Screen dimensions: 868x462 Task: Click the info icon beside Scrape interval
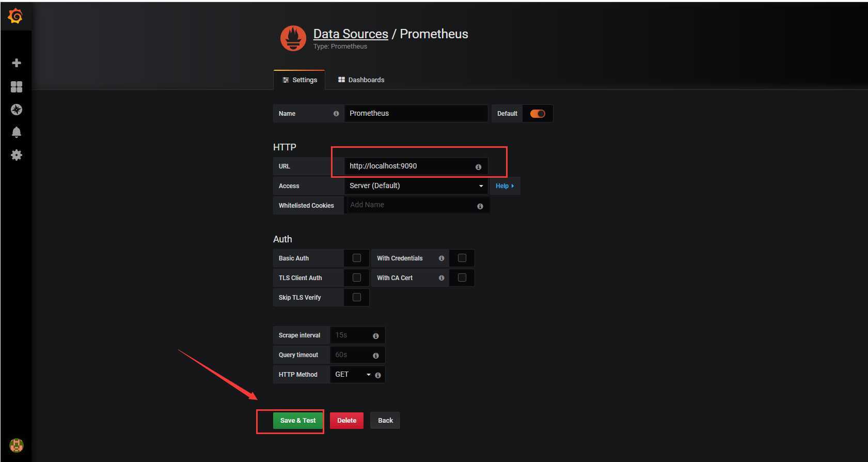coord(376,336)
